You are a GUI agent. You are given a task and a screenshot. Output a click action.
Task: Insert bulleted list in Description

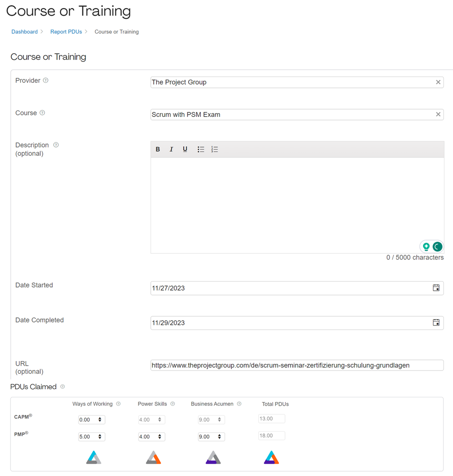coord(201,149)
